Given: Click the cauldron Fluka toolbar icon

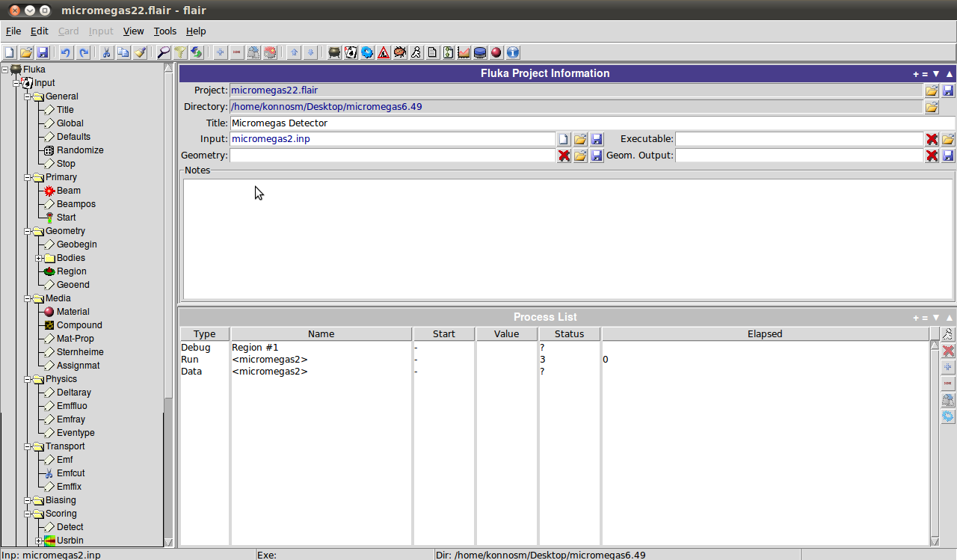Looking at the screenshot, I should [x=335, y=52].
